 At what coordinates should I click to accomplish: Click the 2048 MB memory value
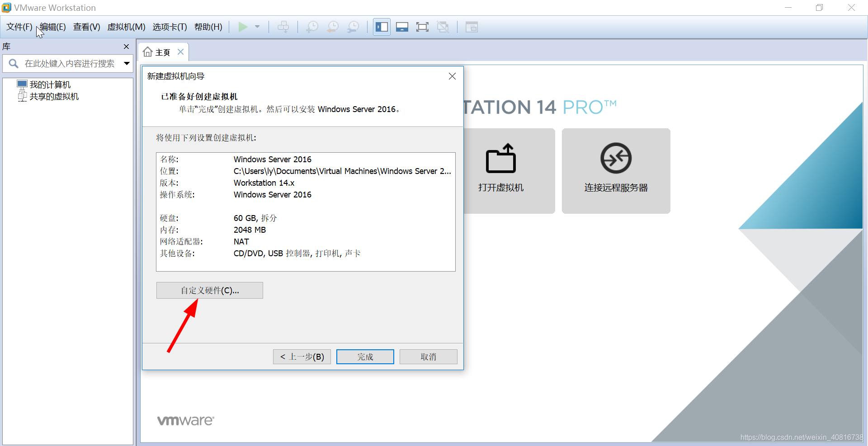250,230
